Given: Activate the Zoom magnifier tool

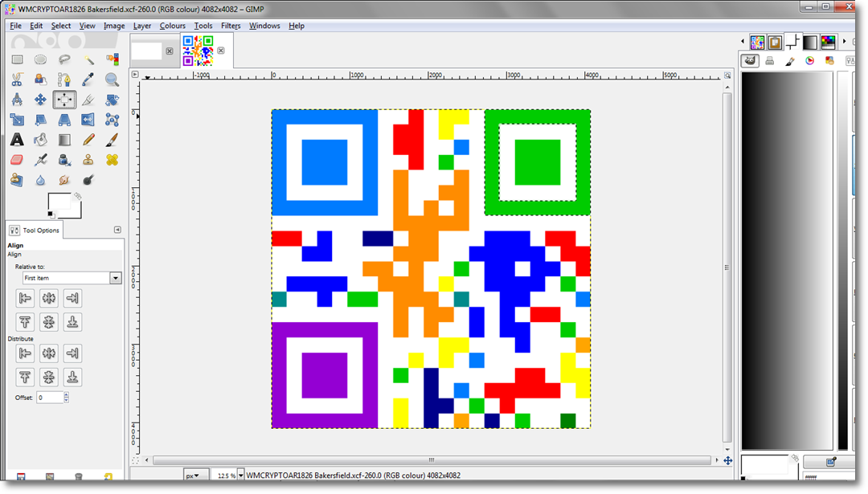Looking at the screenshot, I should (x=112, y=80).
